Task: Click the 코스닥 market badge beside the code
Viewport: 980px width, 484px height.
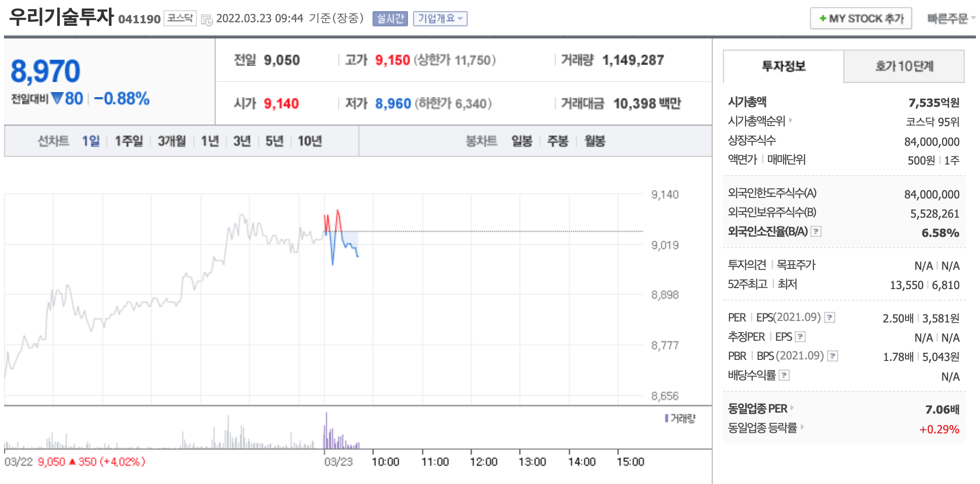Action: point(180,18)
